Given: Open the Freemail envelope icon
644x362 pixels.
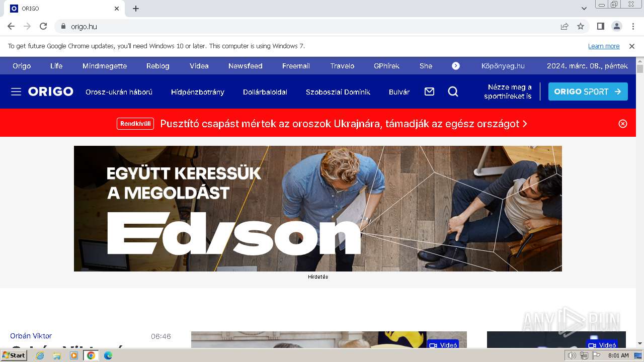Looking at the screenshot, I should point(429,92).
